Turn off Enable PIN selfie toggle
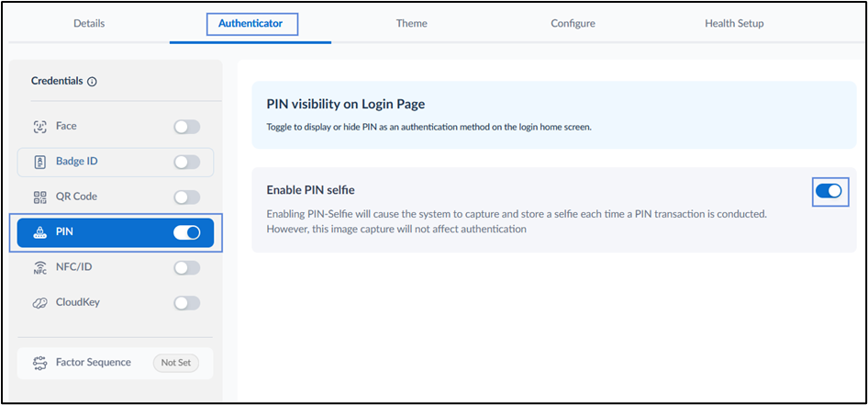The image size is (868, 405). pos(829,191)
